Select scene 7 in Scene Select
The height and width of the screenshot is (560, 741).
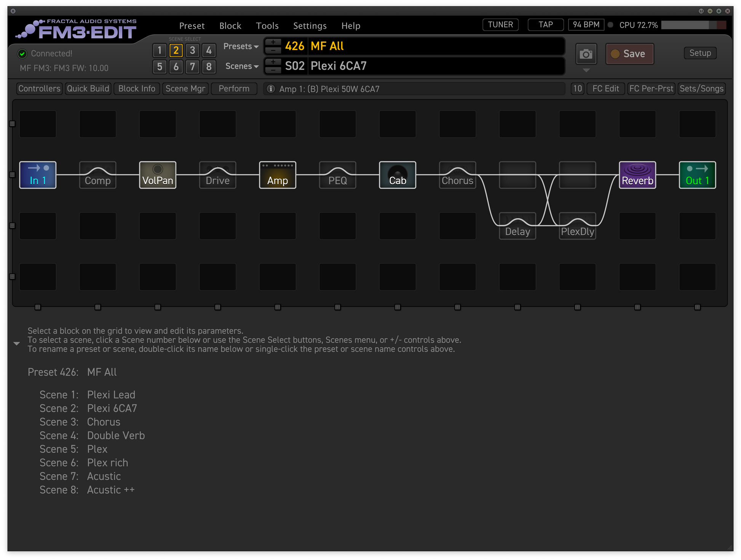pyautogui.click(x=192, y=67)
